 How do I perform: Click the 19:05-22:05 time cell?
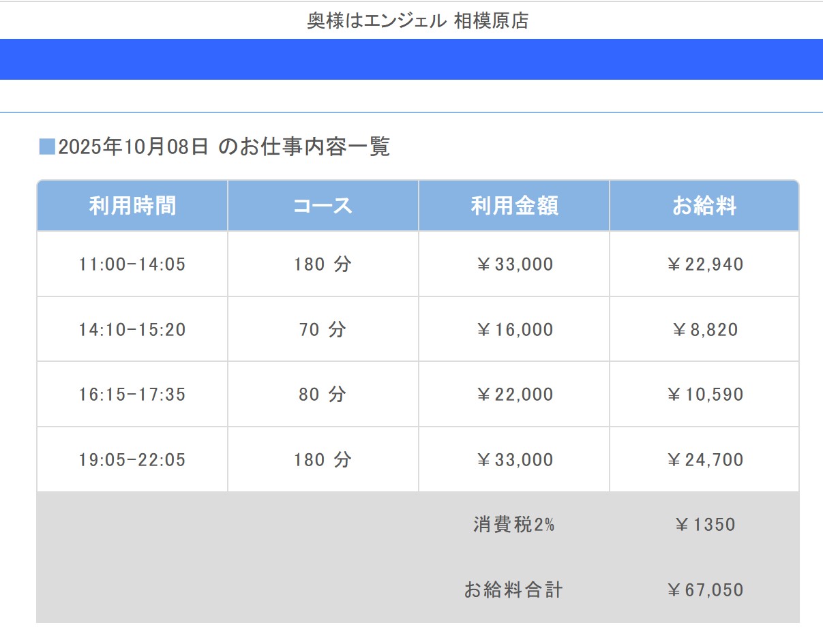(132, 460)
